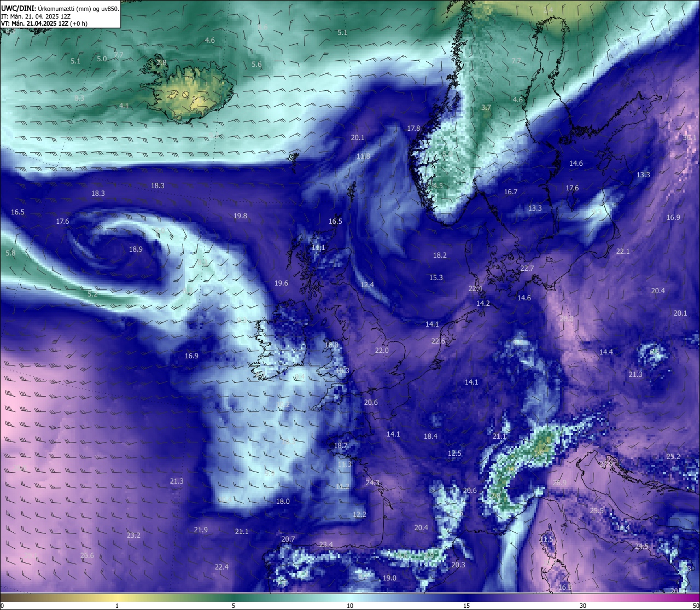Click the 22.6 value near the Netherlands
Screen dimensions: 700x610
(438, 341)
